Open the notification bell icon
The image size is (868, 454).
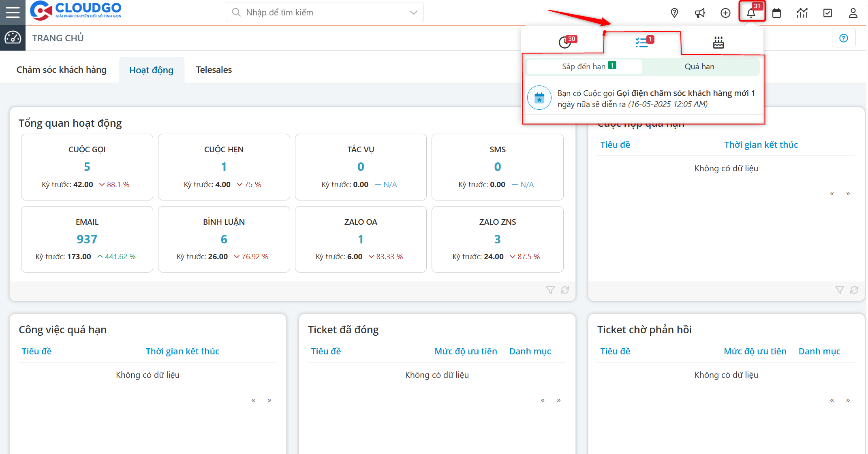click(x=751, y=13)
